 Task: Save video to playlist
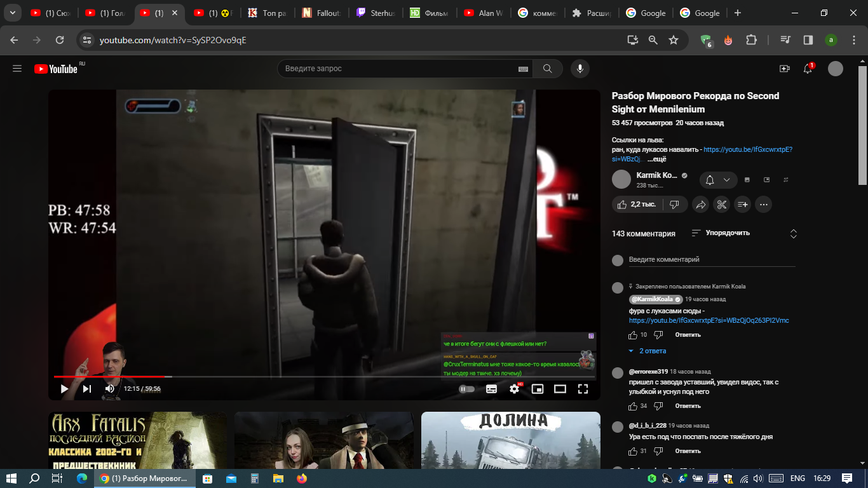(742, 205)
